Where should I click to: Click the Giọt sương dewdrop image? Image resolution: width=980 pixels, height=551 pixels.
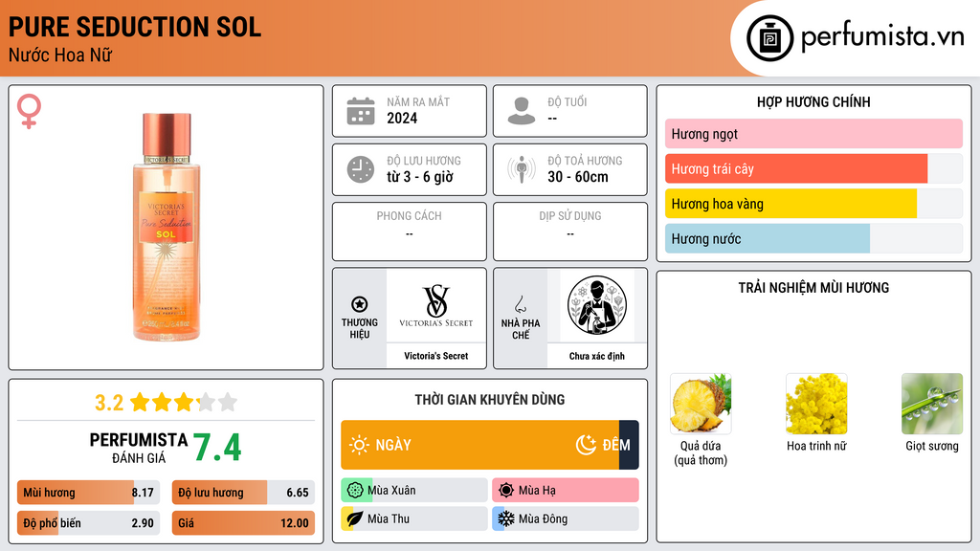[932, 404]
